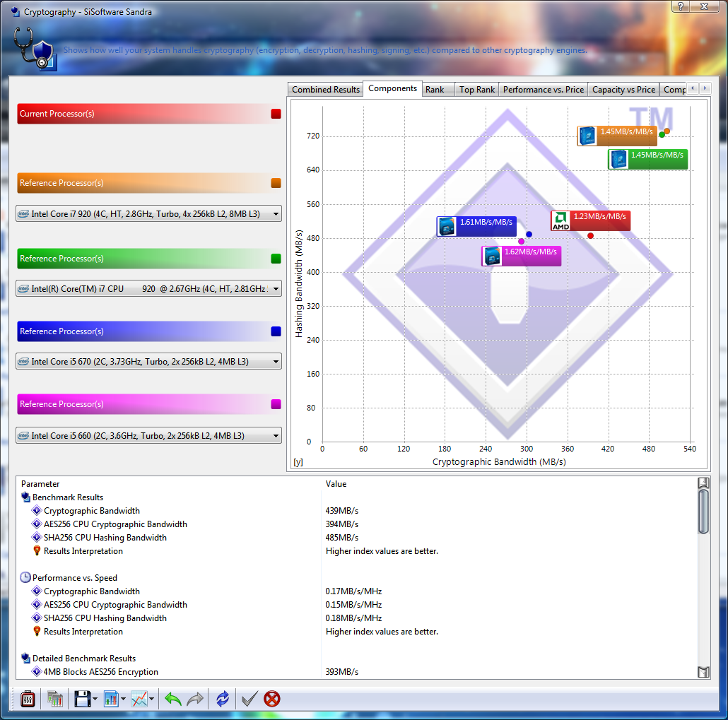Toggle the red Current Processor checkbox
728x720 pixels.
[276, 114]
